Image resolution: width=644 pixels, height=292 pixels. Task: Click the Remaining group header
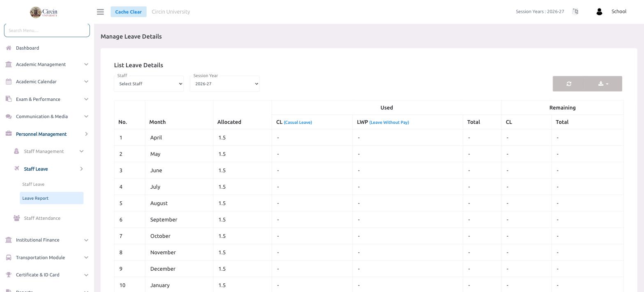(x=562, y=107)
